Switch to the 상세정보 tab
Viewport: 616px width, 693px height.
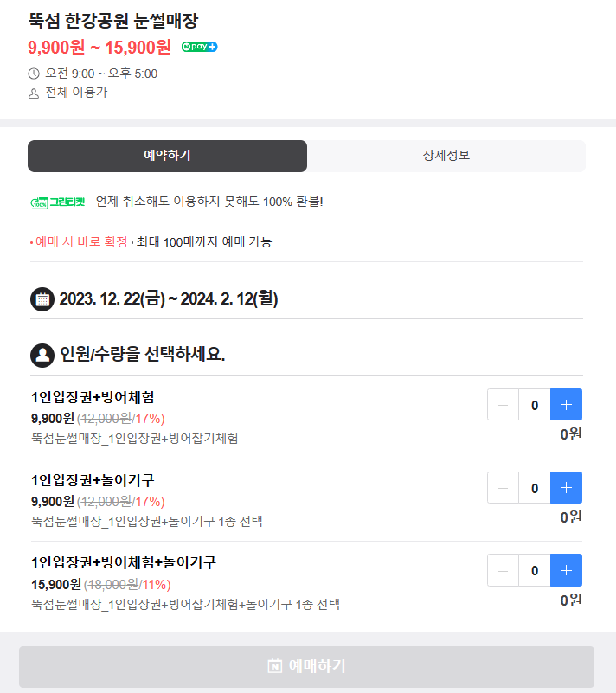(x=447, y=157)
